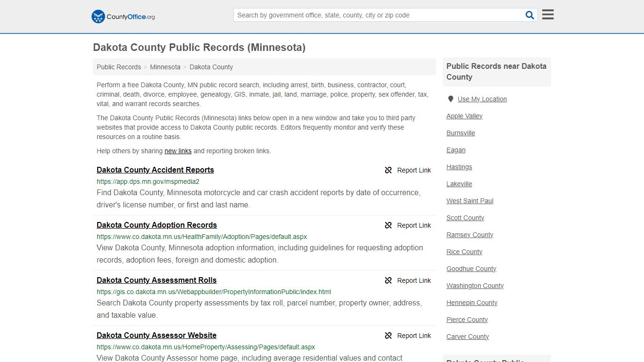Select Eagan nearby records

pyautogui.click(x=456, y=150)
